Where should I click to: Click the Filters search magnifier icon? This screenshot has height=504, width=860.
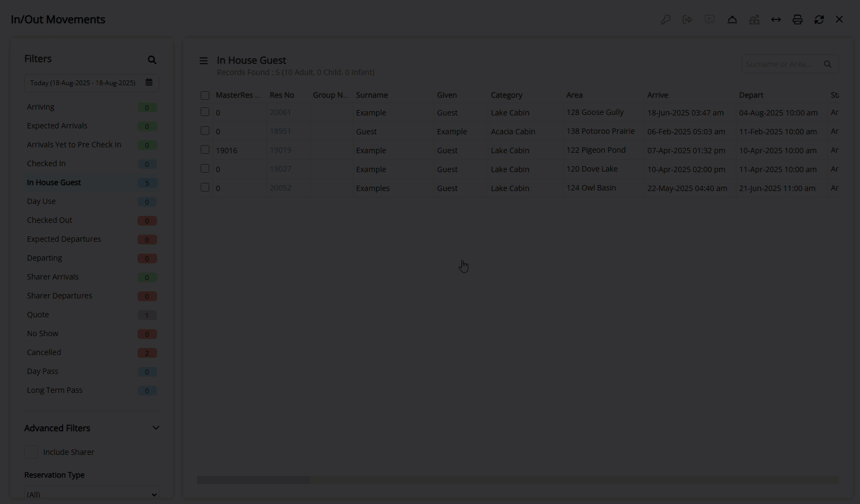point(152,60)
